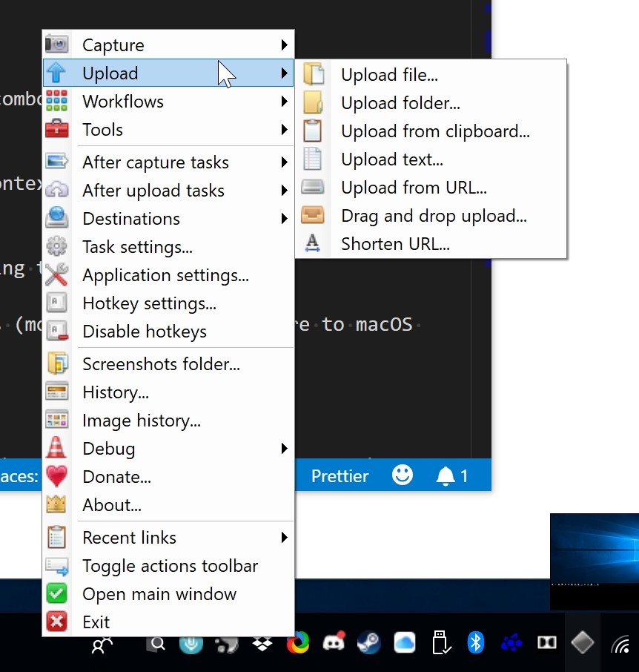This screenshot has width=639, height=672.
Task: Click the crown icon next to About
Action: click(x=56, y=505)
